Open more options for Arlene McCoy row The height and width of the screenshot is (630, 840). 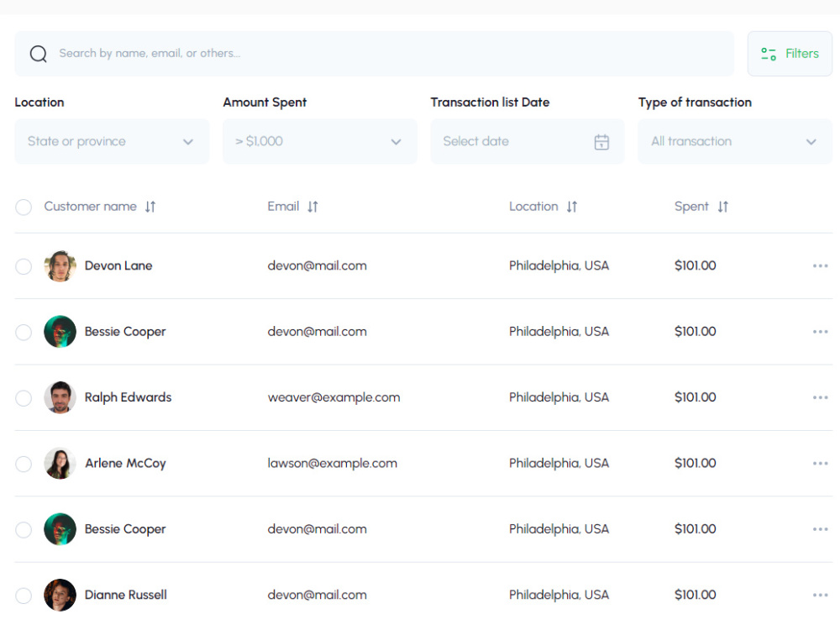[820, 464]
